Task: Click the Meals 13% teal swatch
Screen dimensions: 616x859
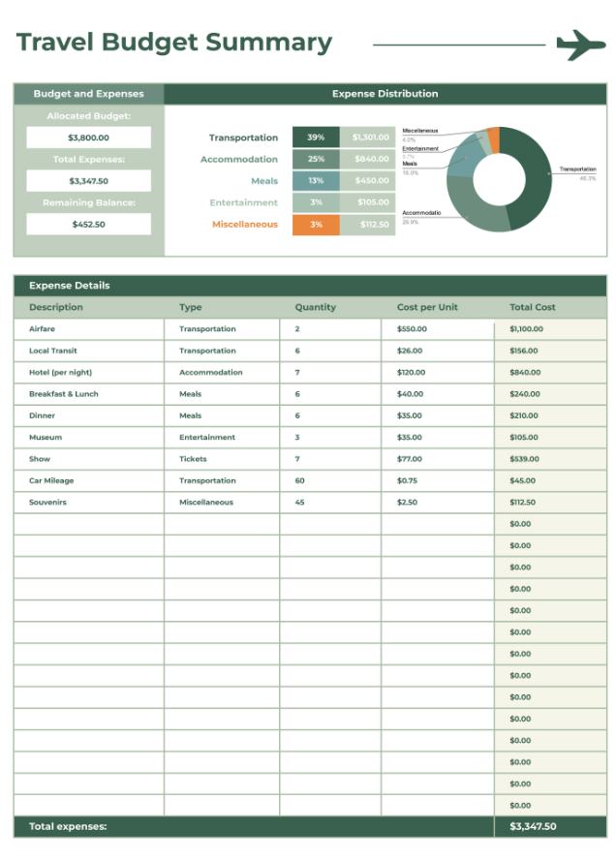Action: (x=316, y=180)
